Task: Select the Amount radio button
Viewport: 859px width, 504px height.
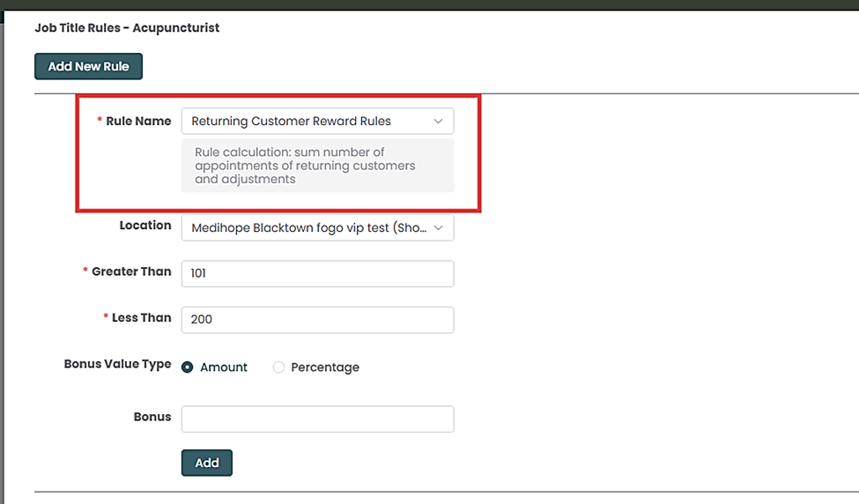Action: tap(188, 367)
